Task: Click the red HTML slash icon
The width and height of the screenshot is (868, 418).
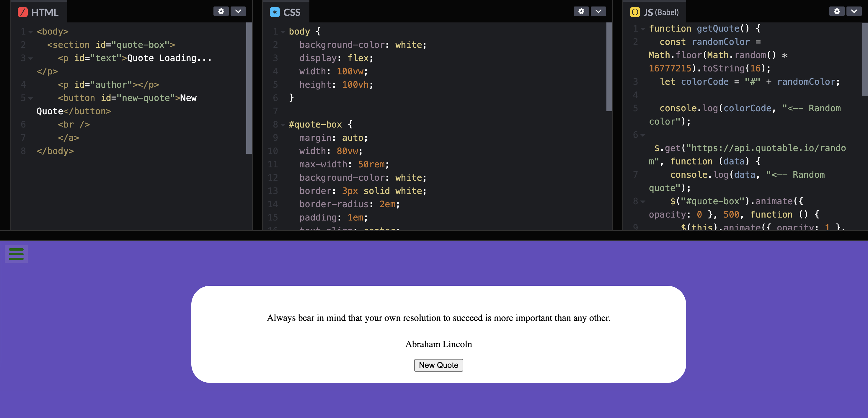Action: (22, 12)
